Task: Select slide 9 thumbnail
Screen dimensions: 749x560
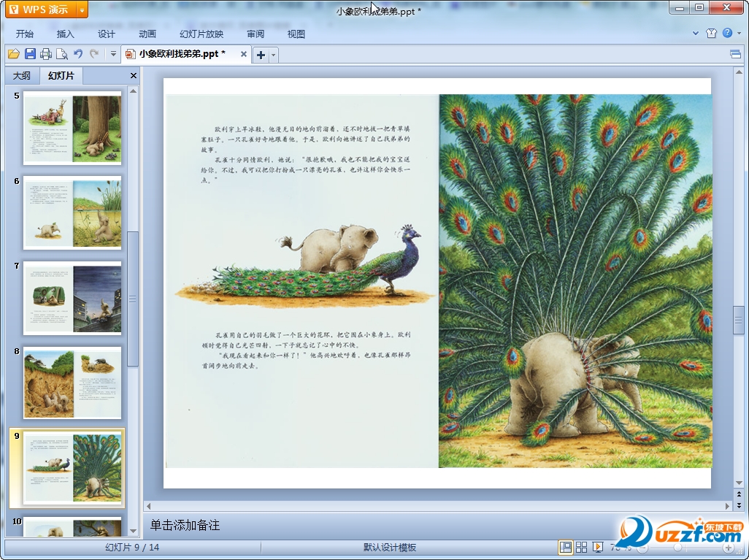Action: (72, 468)
